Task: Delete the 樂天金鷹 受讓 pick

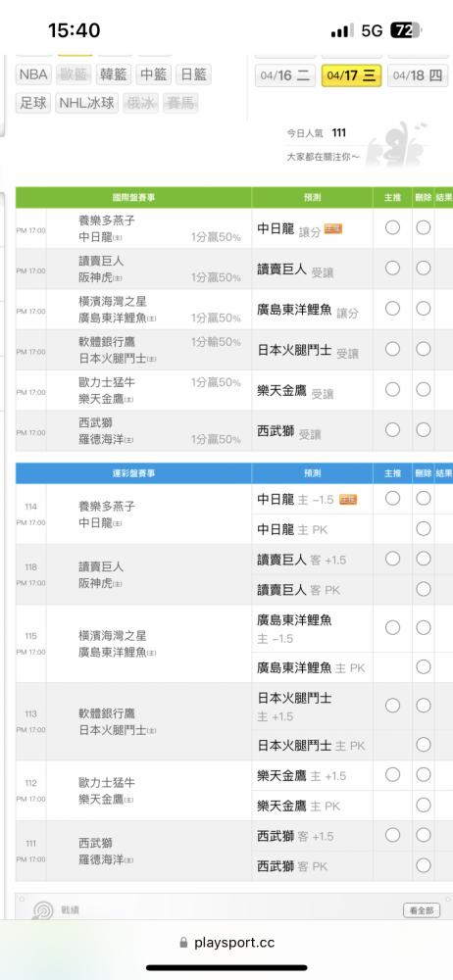Action: pyautogui.click(x=424, y=389)
